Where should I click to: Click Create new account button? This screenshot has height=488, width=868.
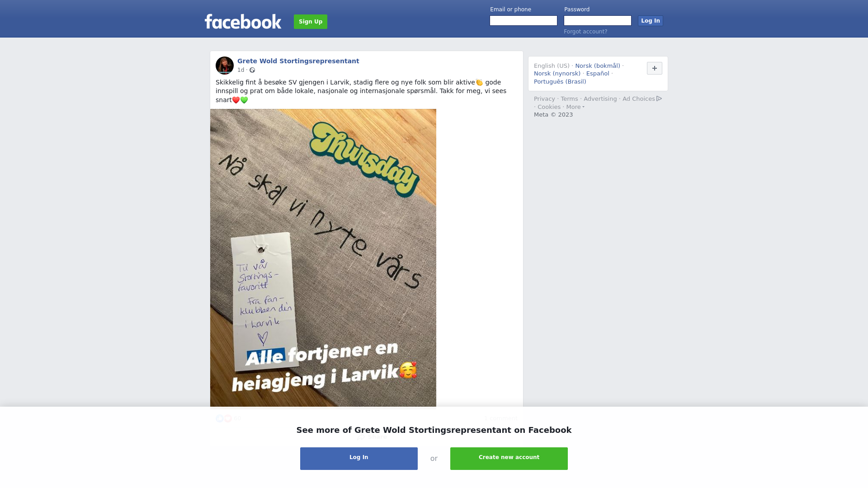coord(509,459)
